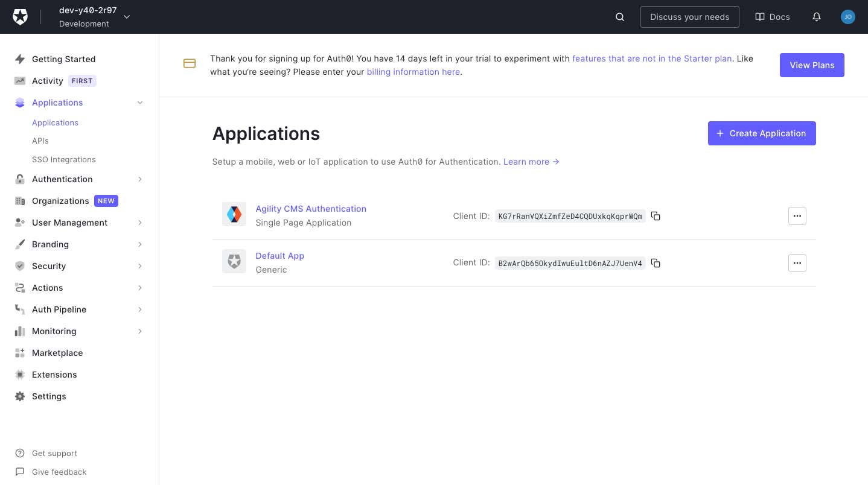
Task: Open the Marketplace menu item
Action: (57, 353)
